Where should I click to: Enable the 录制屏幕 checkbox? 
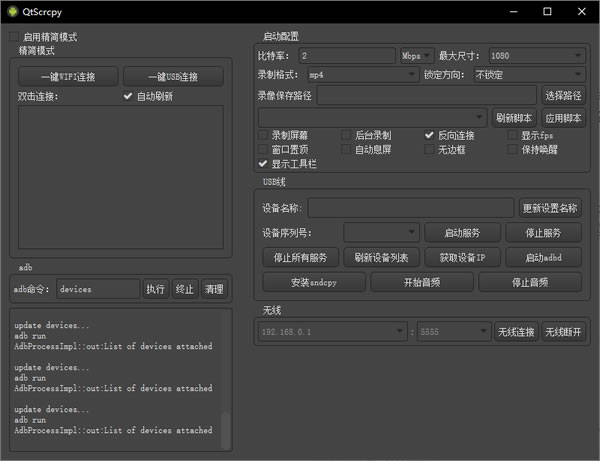point(263,135)
